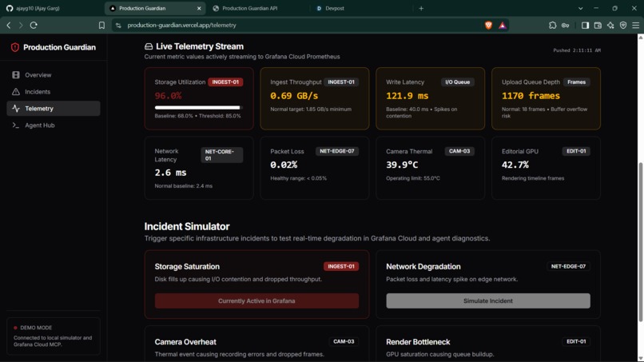Click the Brave Rewards triangle icon
Viewport: 644px width, 362px height.
(x=503, y=26)
